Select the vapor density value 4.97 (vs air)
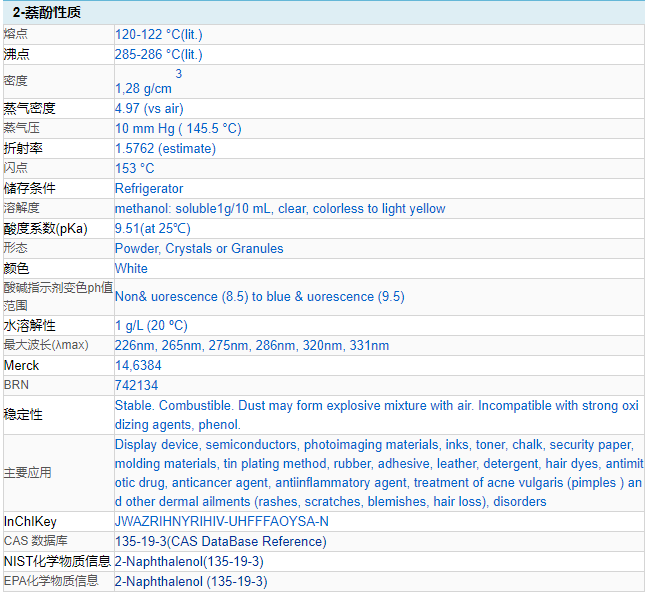The image size is (650, 595). (149, 108)
